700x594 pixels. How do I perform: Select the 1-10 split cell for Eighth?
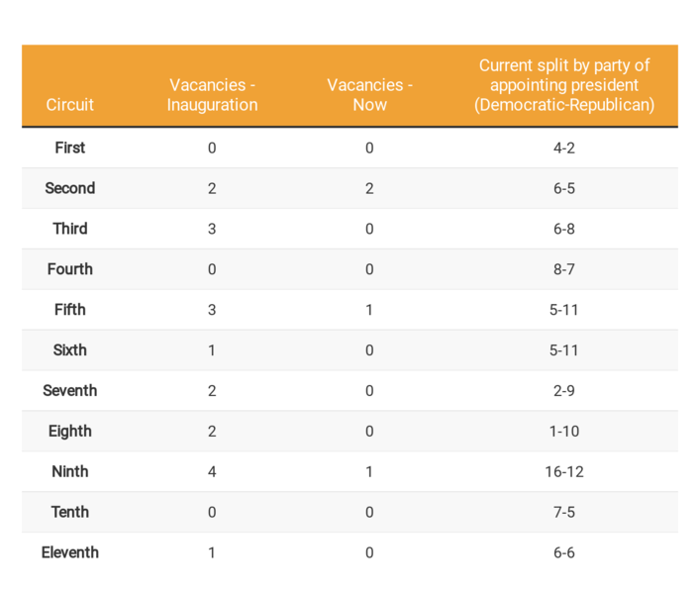tap(564, 432)
